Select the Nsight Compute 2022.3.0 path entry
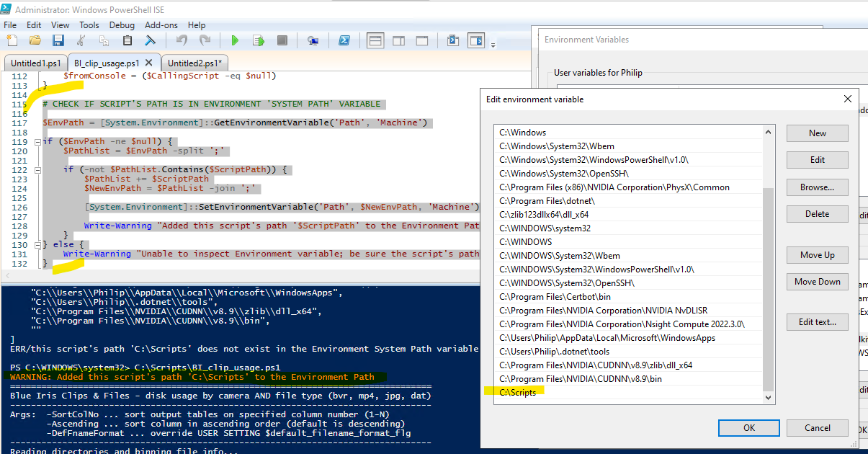This screenshot has width=868, height=454. point(628,324)
